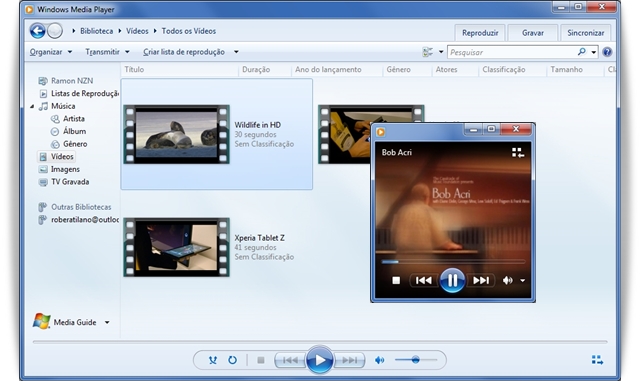Open volume dropdown arrow in mini player
This screenshot has height=381, width=640.
(x=522, y=281)
